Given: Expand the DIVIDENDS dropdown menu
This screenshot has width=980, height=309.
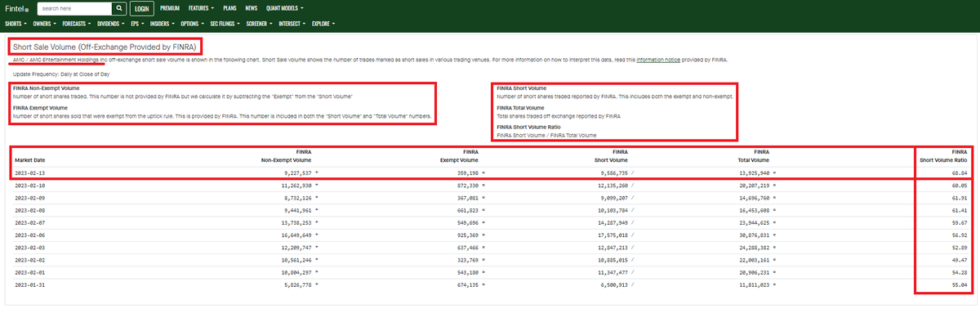Looking at the screenshot, I should [x=112, y=24].
